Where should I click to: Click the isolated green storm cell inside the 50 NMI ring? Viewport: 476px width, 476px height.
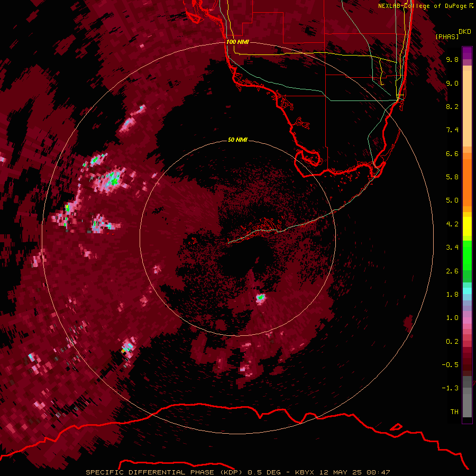(x=260, y=298)
